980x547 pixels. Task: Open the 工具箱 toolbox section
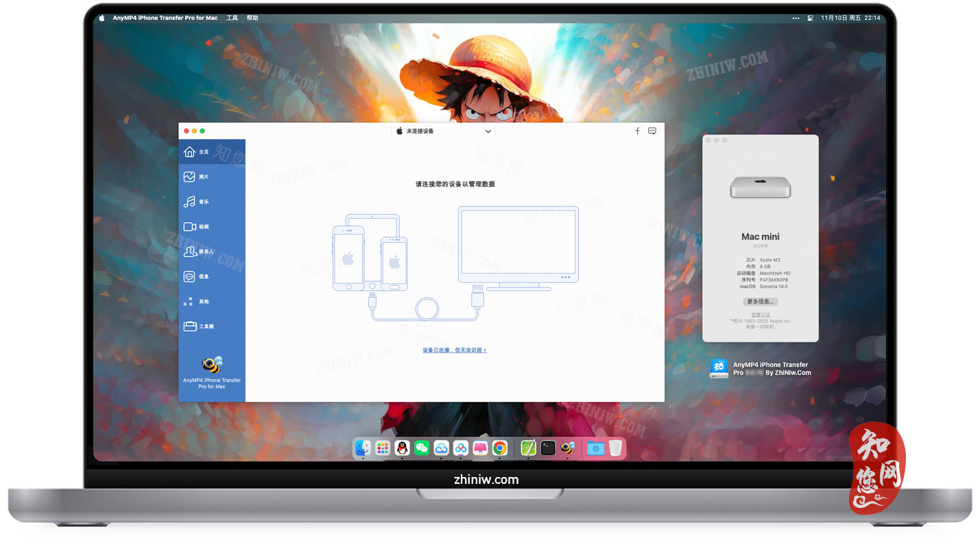(x=212, y=327)
